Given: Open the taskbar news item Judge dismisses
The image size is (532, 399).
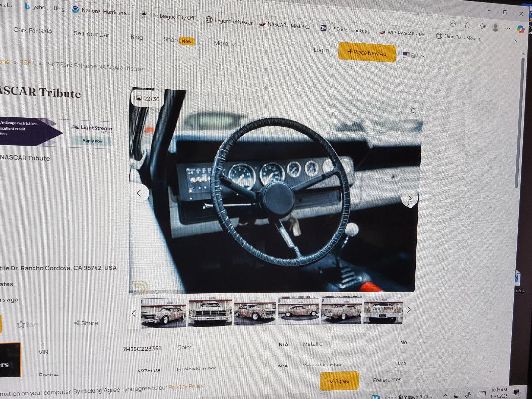Looking at the screenshot, I should pyautogui.click(x=402, y=396).
